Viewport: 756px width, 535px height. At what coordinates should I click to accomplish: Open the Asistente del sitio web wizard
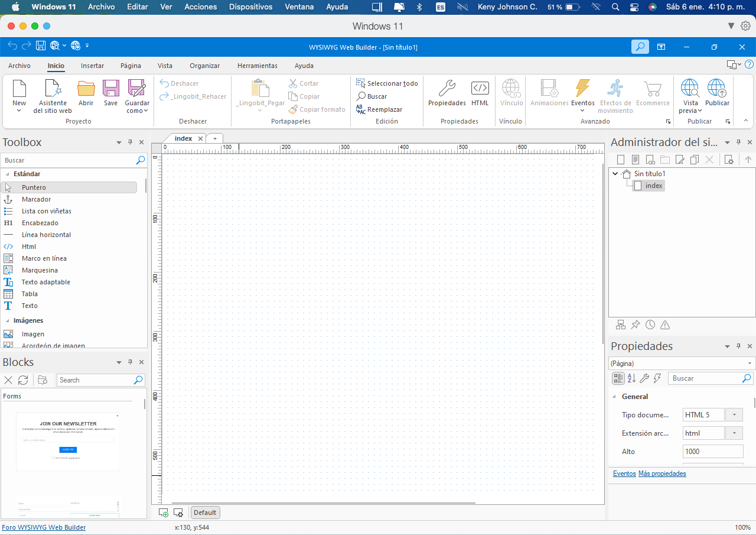(x=53, y=89)
